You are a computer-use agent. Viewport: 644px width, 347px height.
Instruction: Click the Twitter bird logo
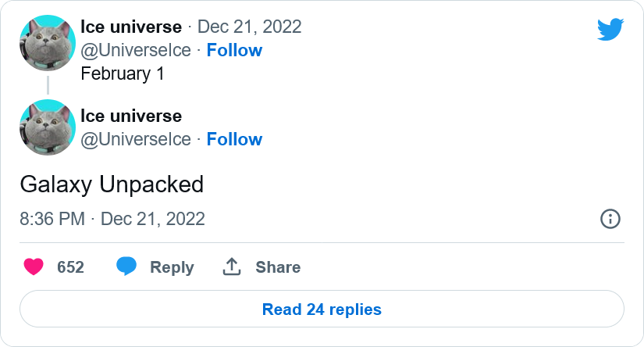[610, 29]
